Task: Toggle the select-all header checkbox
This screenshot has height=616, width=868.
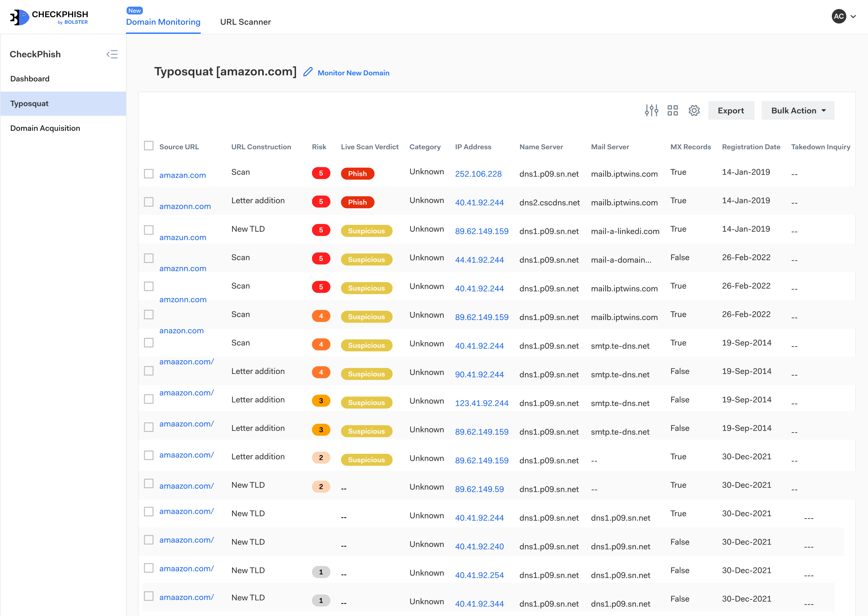Action: click(x=149, y=146)
